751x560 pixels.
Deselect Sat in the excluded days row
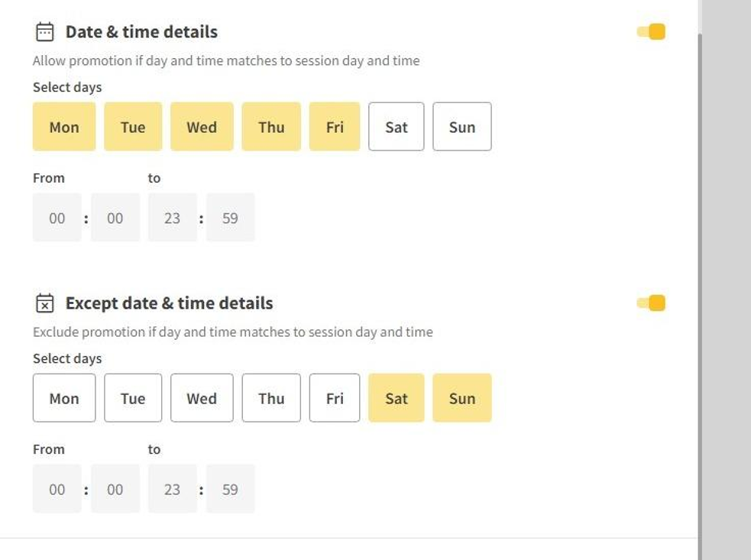[396, 398]
